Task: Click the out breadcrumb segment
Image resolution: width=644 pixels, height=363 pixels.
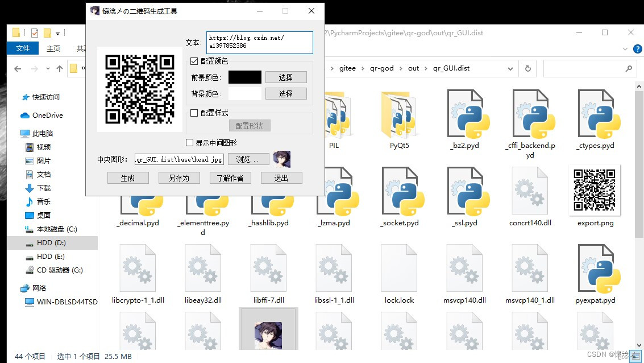Action: pyautogui.click(x=414, y=68)
